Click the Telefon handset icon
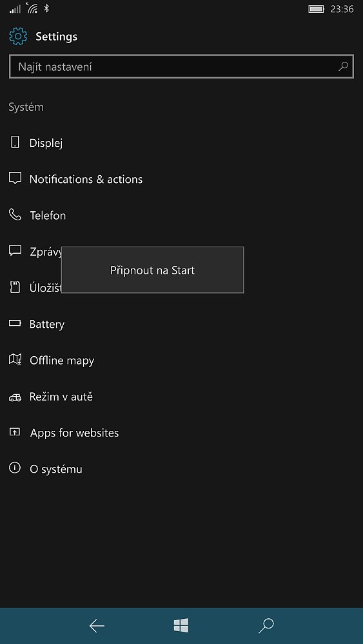This screenshot has height=644, width=363. point(15,214)
